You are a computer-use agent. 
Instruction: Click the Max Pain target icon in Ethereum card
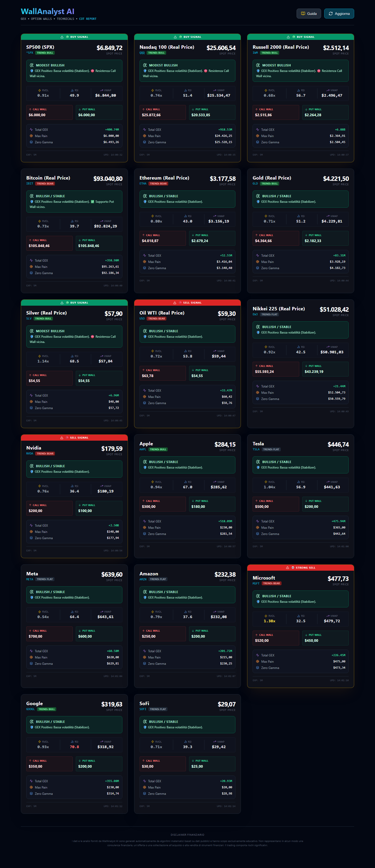coord(145,262)
